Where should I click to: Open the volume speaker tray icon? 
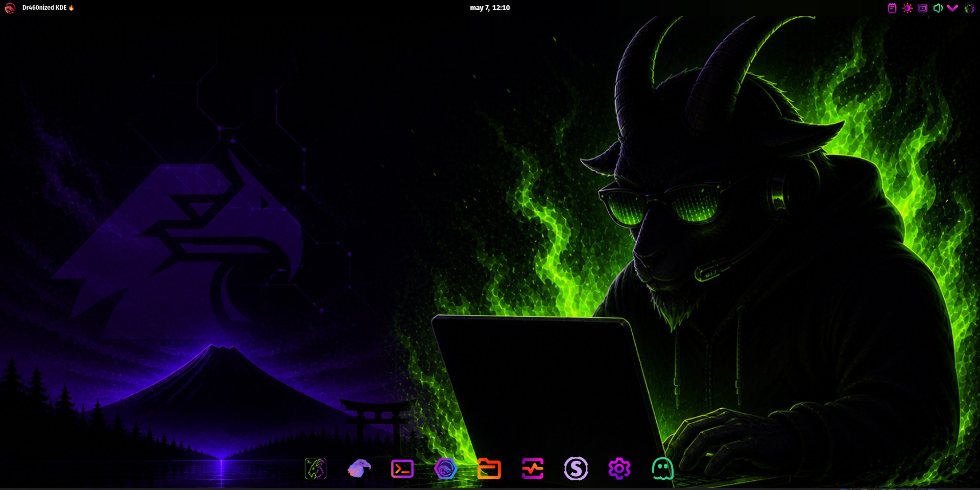click(x=938, y=8)
